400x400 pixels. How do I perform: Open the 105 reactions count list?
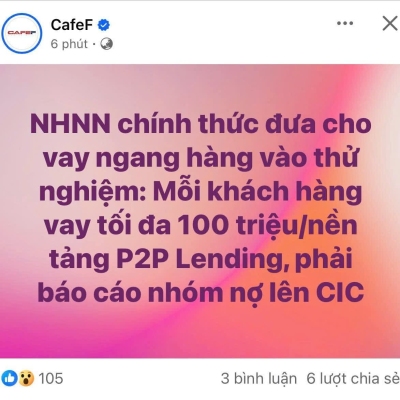click(51, 379)
